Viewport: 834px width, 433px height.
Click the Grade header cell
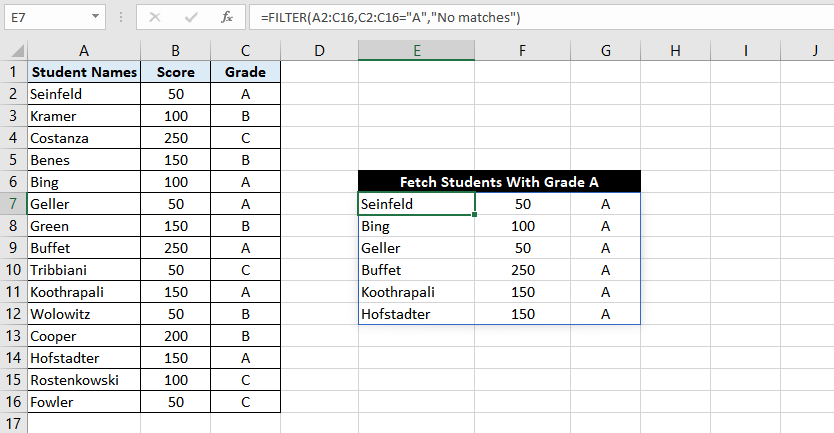245,72
